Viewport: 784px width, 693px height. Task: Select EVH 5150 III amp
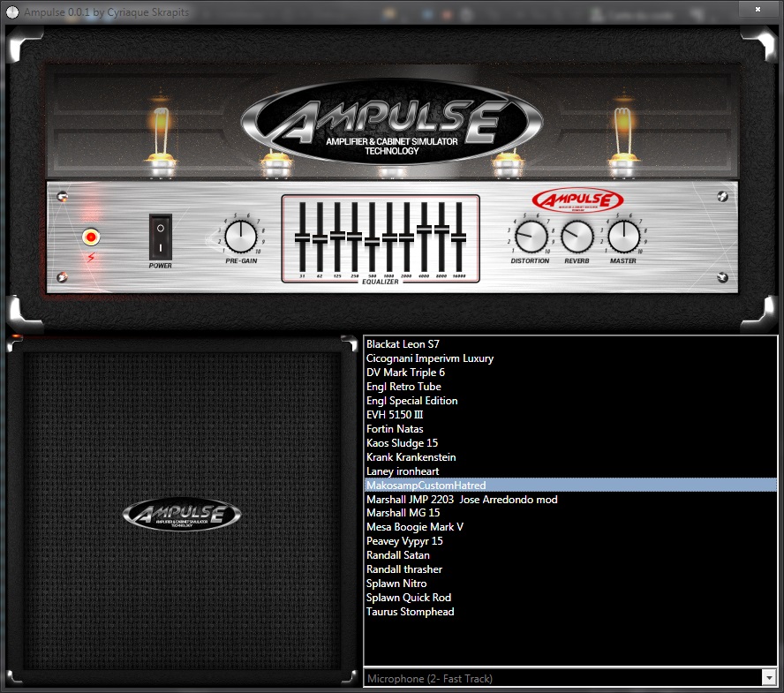[x=570, y=415]
